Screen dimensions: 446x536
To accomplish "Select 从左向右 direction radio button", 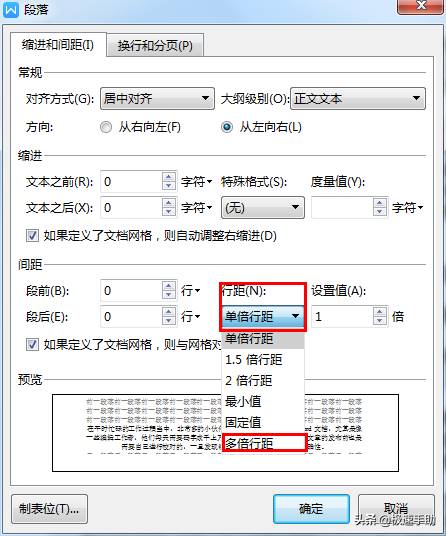I will [227, 127].
